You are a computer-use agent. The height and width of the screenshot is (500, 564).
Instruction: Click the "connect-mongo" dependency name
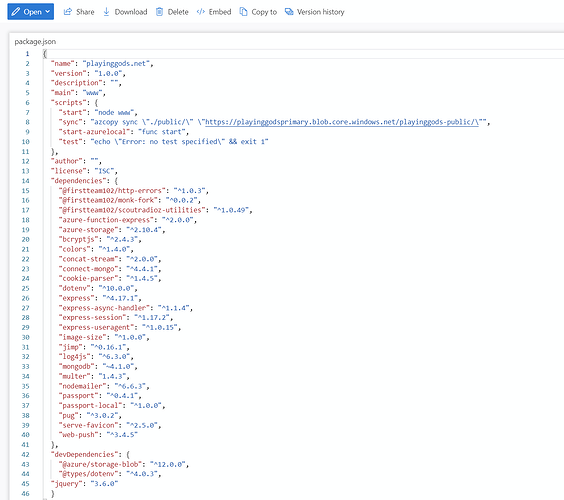pos(88,269)
